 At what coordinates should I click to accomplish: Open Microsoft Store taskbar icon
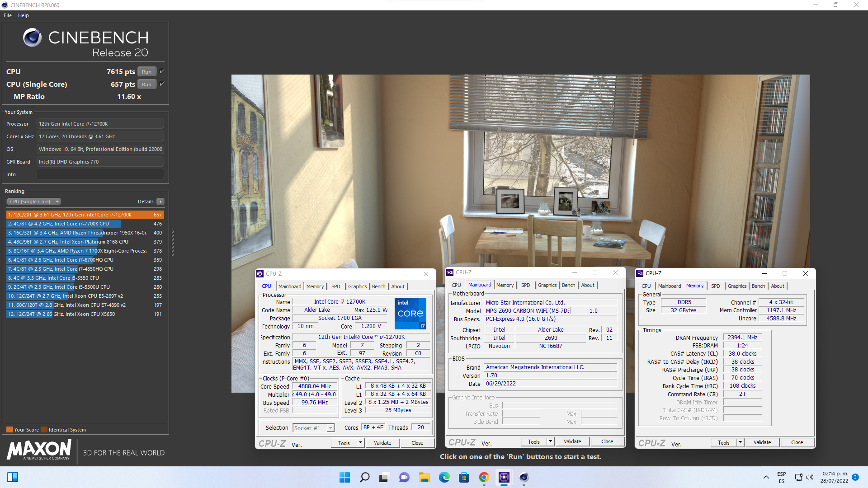pyautogui.click(x=464, y=477)
